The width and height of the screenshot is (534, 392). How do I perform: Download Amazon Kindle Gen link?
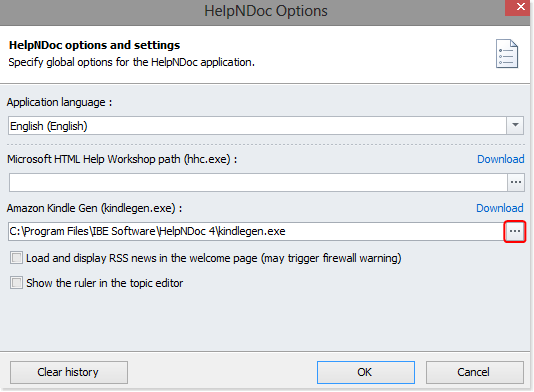coord(500,208)
